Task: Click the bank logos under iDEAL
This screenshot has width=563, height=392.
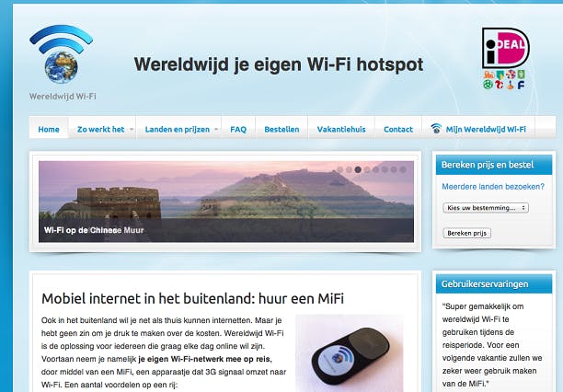Action: tap(504, 80)
